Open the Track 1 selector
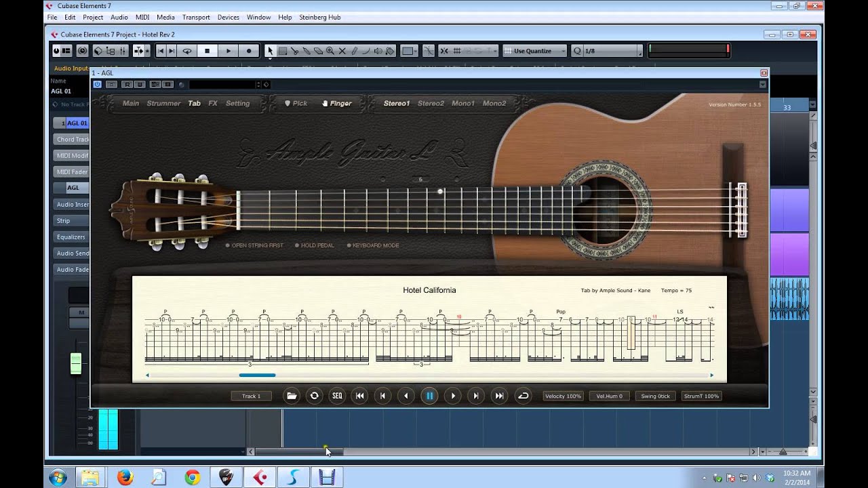This screenshot has height=488, width=868. [x=251, y=396]
